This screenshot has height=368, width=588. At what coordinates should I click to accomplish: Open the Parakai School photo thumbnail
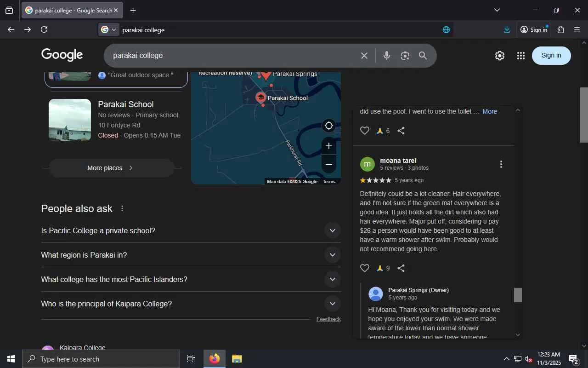coord(70,120)
